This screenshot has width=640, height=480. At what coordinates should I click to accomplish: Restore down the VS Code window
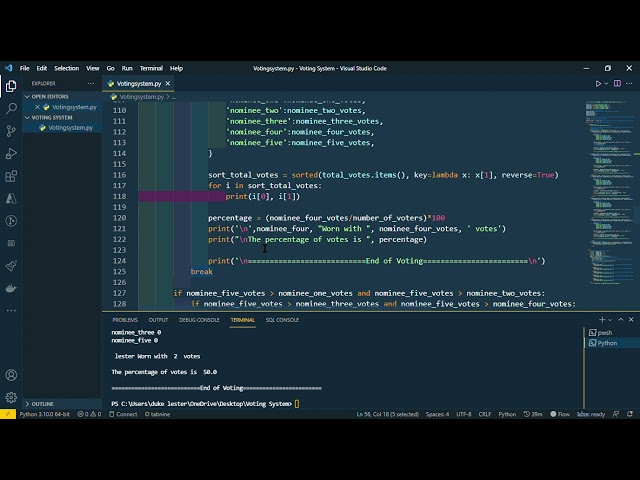click(608, 68)
